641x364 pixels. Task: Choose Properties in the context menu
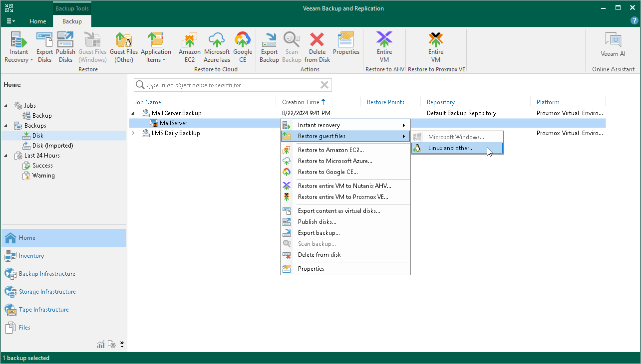point(345,269)
